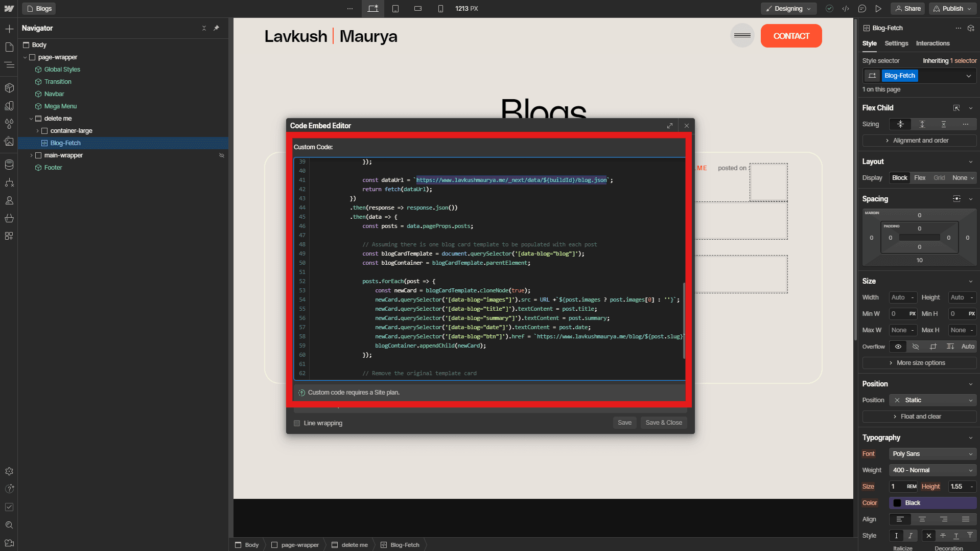
Task: Set overflow to hidden icon
Action: (x=916, y=347)
